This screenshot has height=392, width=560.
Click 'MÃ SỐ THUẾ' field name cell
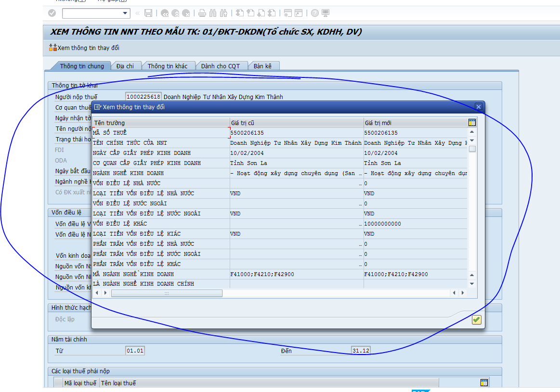(x=161, y=133)
